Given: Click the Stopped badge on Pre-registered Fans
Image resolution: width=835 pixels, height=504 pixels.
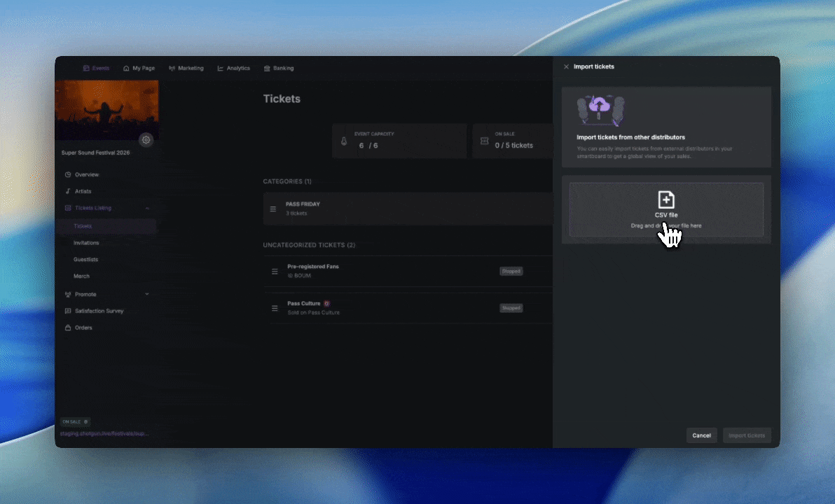Looking at the screenshot, I should [x=511, y=272].
